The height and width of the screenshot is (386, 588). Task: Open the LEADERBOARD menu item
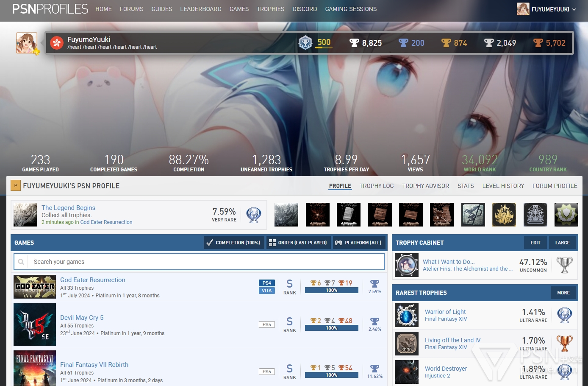(x=201, y=9)
